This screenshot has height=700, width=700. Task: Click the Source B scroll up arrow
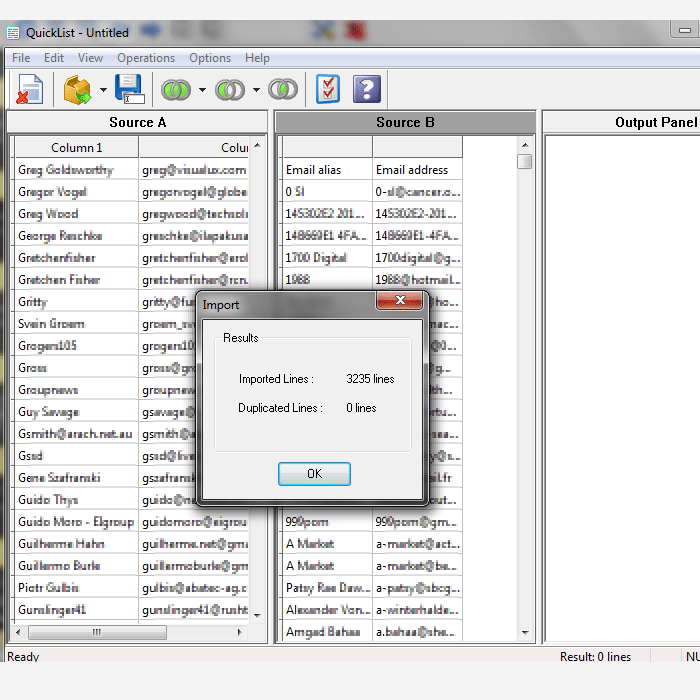[525, 145]
